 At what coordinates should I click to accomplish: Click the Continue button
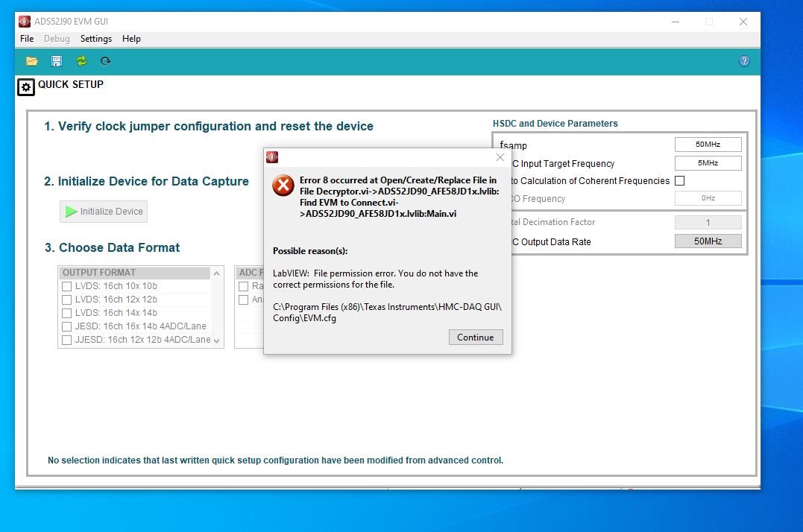click(476, 337)
